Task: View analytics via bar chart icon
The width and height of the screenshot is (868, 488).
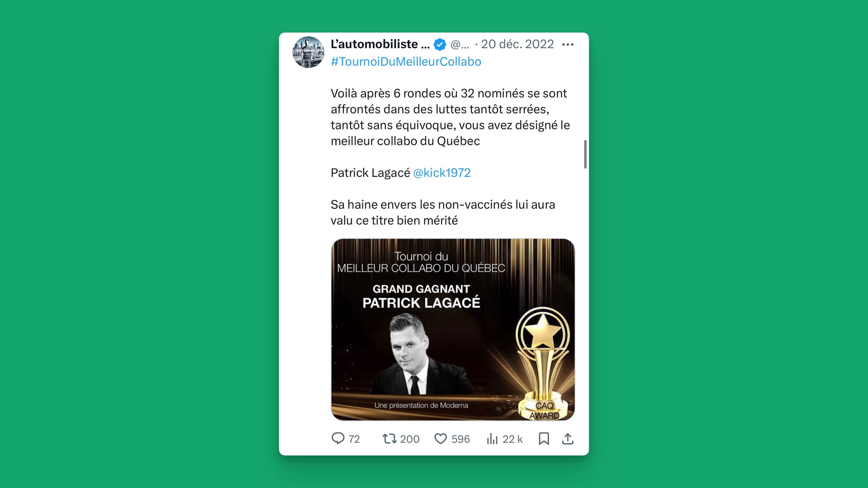Action: tap(492, 439)
